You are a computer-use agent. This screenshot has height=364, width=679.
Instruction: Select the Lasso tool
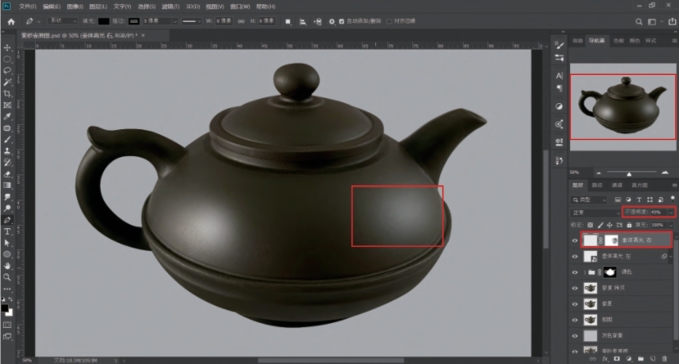click(x=7, y=71)
